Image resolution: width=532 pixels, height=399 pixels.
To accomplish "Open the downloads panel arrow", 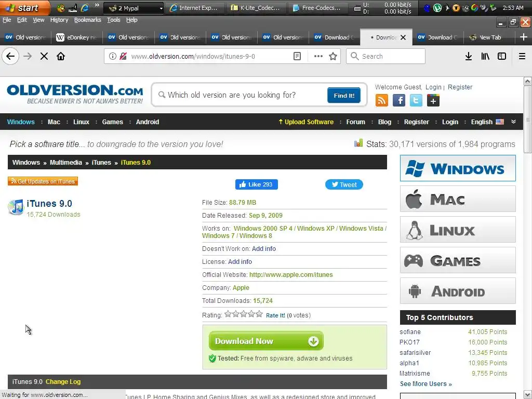I will coord(469,56).
